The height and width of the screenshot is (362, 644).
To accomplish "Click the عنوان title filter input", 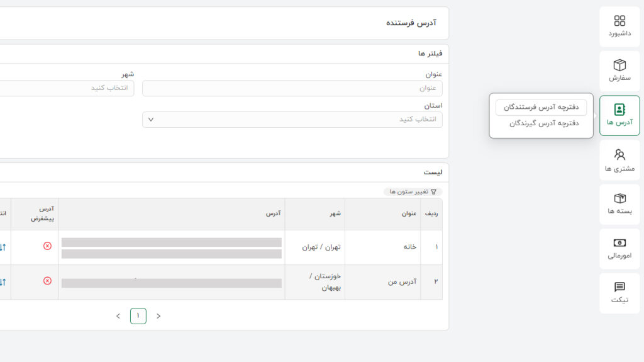I will tap(292, 88).
